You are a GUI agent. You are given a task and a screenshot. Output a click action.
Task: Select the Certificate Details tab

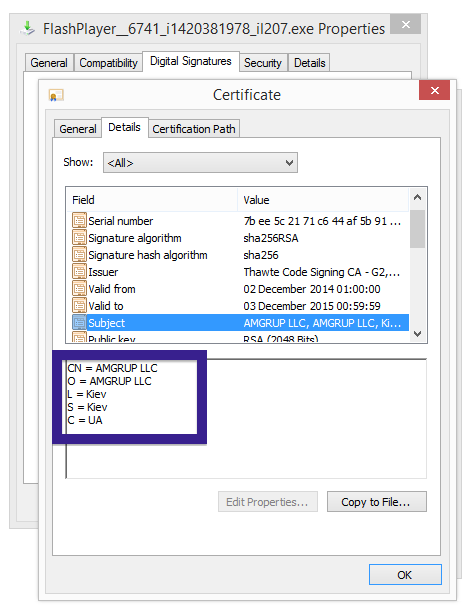pos(125,127)
